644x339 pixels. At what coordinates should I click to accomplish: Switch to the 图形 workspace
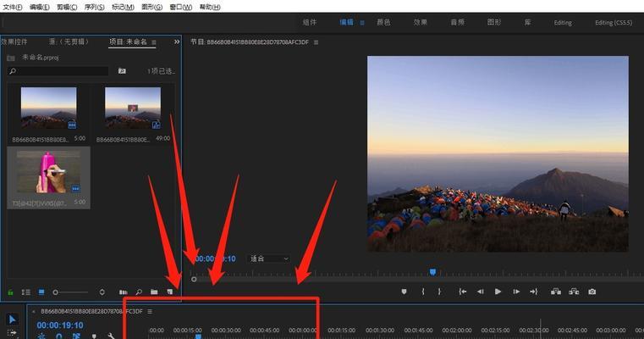(494, 22)
